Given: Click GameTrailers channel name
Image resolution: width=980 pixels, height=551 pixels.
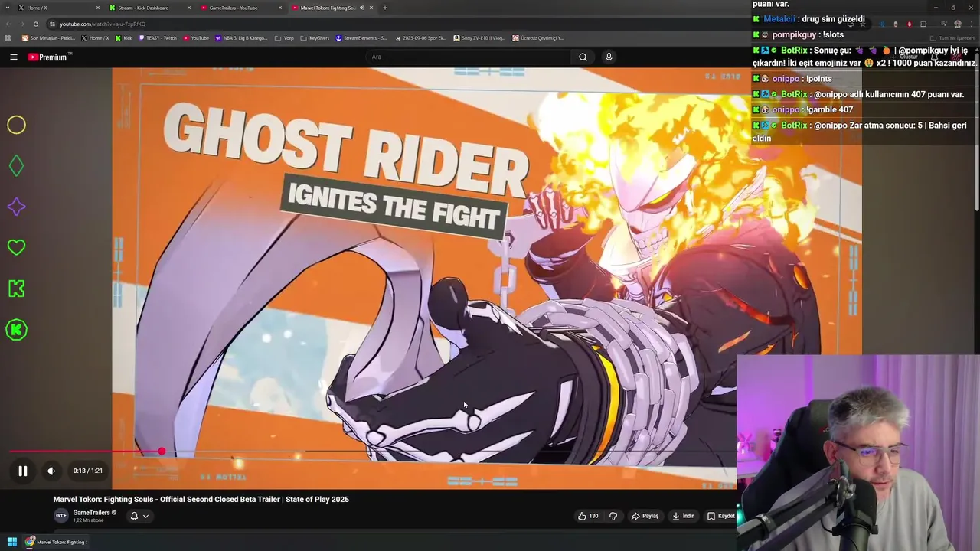Looking at the screenshot, I should 91,512.
